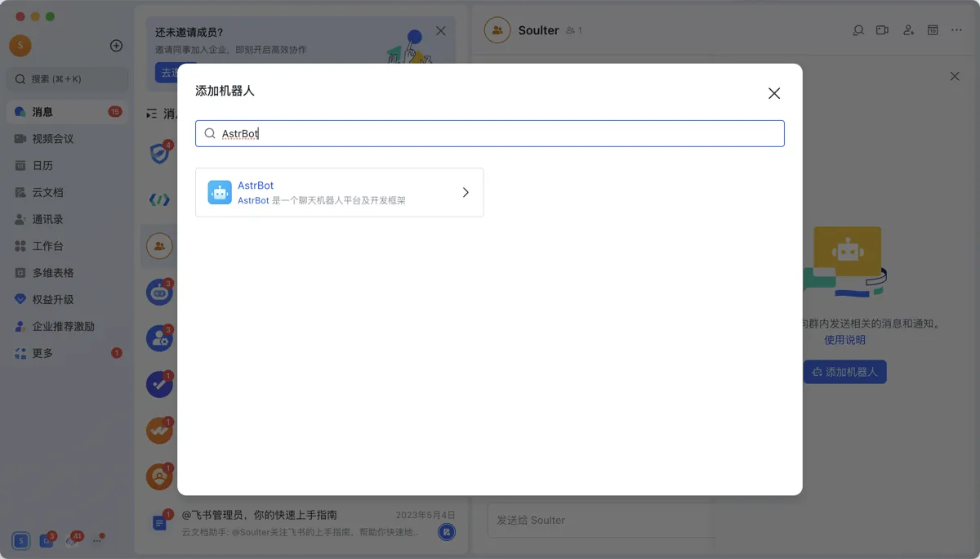
Task: Open 工作台 in the sidebar
Action: pyautogui.click(x=67, y=246)
